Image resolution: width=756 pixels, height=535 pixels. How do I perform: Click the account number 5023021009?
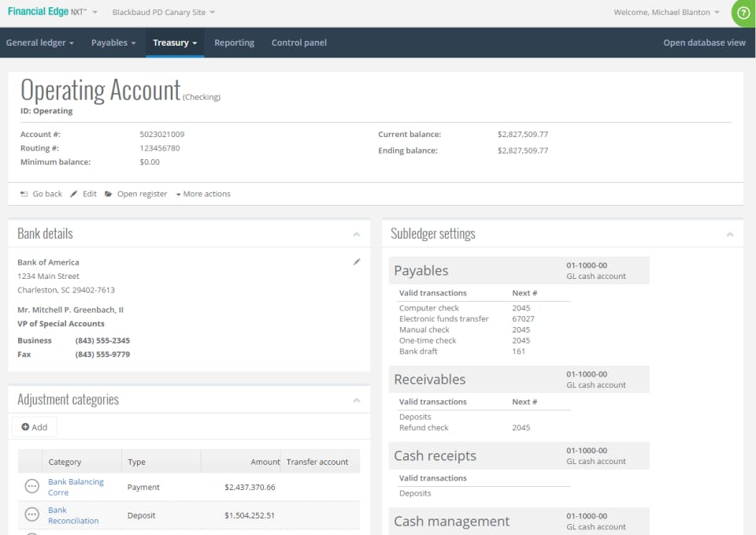coord(162,134)
